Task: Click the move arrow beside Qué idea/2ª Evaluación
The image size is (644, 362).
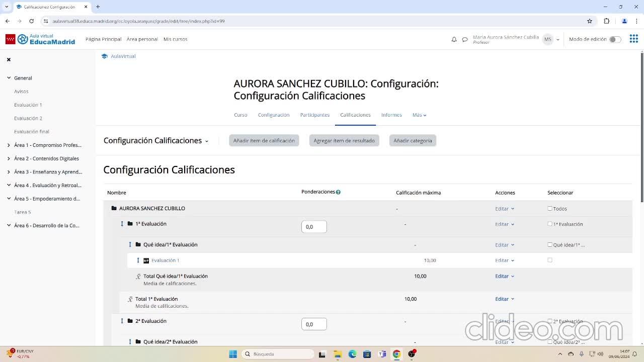Action: 130,342
